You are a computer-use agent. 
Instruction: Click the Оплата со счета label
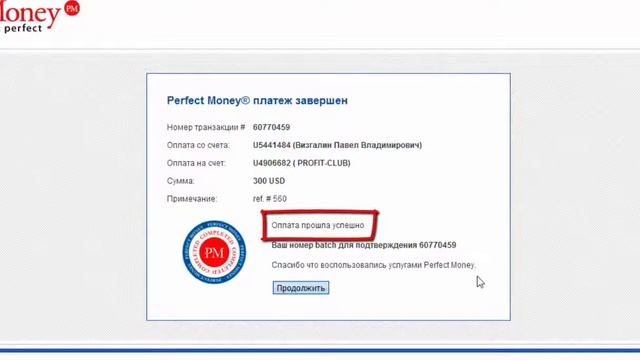tap(198, 145)
